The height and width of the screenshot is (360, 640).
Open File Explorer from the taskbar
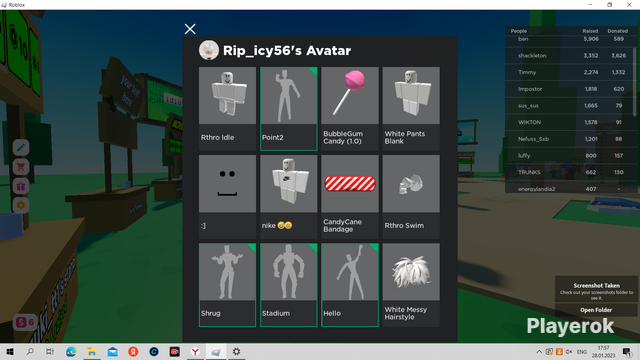click(92, 351)
